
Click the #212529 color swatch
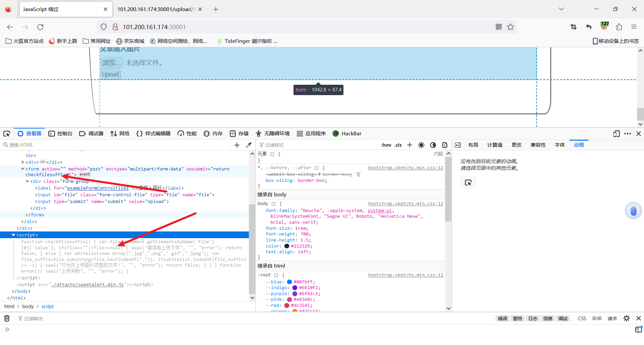[287, 246]
